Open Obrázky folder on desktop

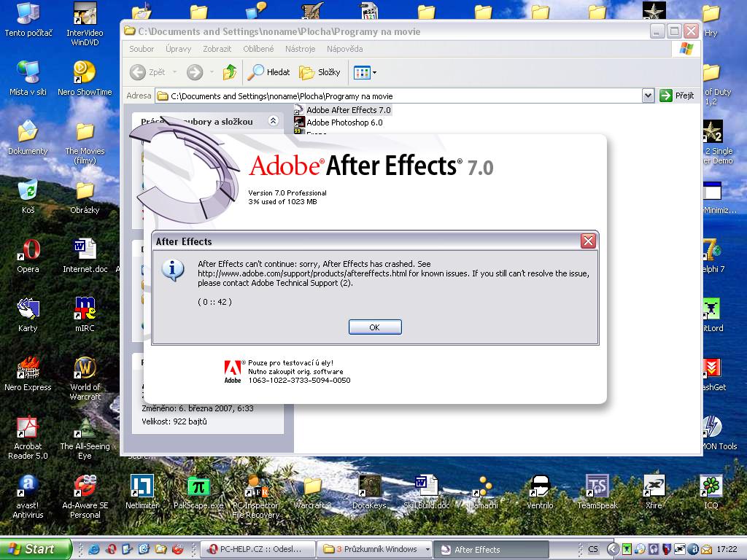[85, 197]
